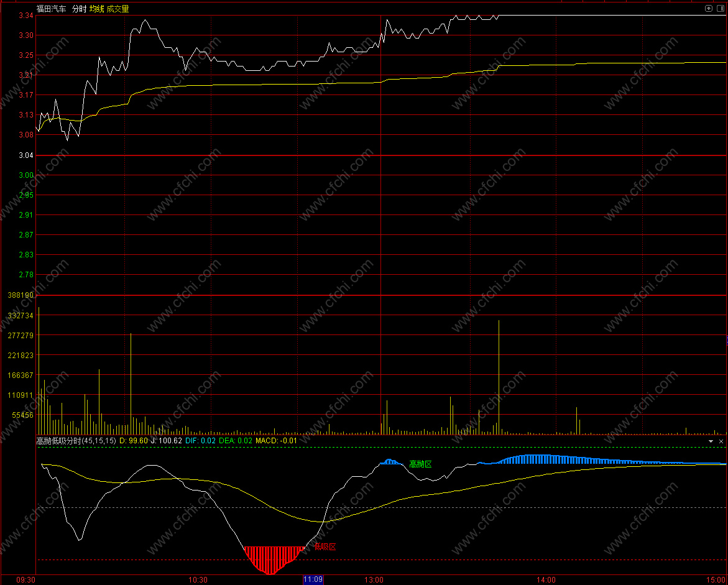Click the 2.83 price axis label

click(x=26, y=255)
